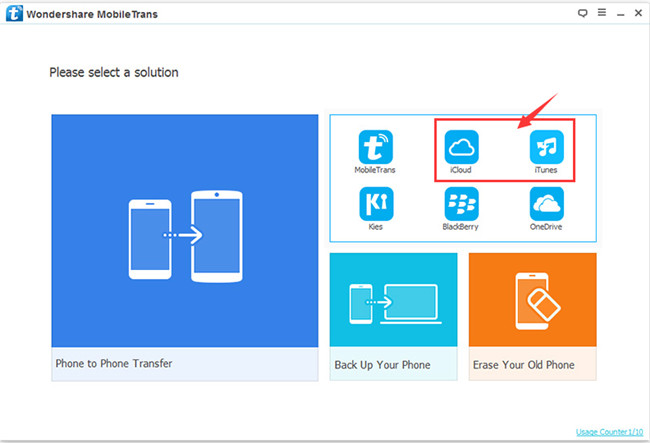Open the Kies restore icon
The height and width of the screenshot is (443, 650).
click(x=376, y=204)
